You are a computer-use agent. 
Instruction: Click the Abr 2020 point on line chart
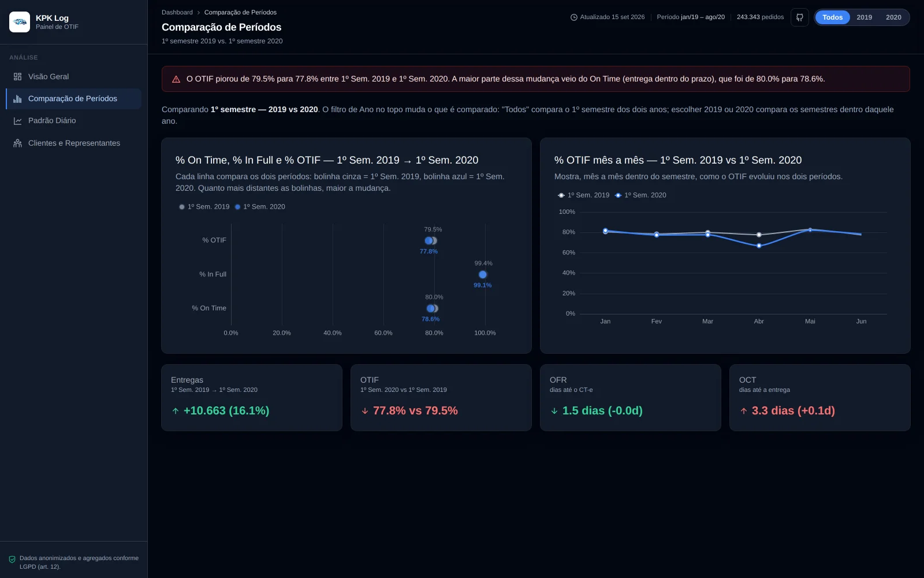[759, 246]
